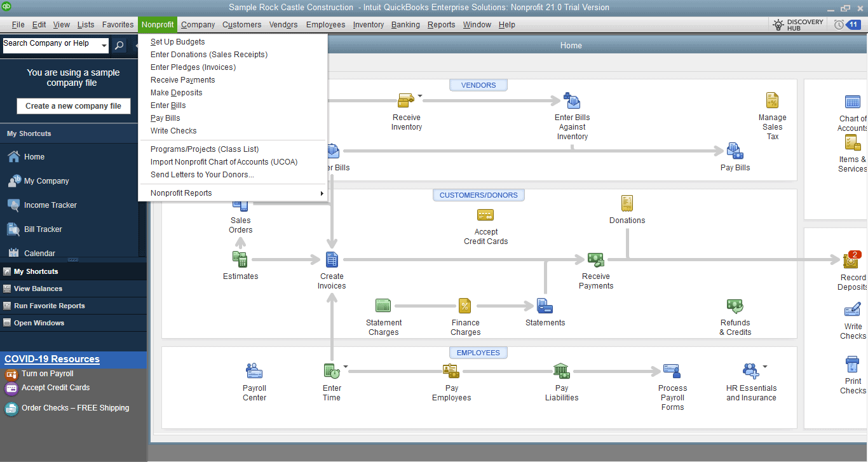Click the Pay Bills workflow icon

(735, 151)
